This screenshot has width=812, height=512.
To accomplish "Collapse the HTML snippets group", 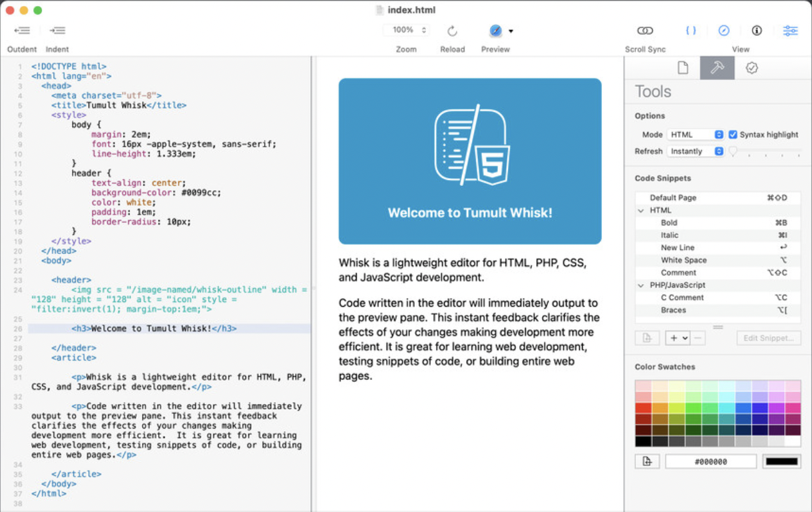I will (641, 209).
